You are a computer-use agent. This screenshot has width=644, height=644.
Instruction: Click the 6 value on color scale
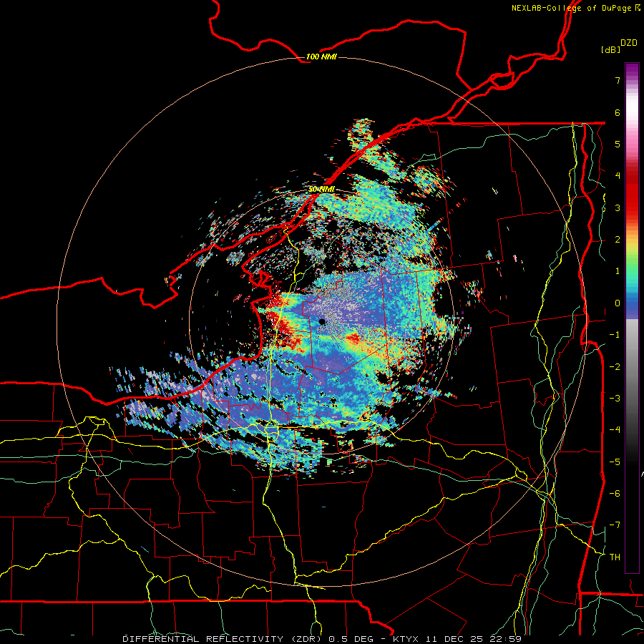pos(618,112)
